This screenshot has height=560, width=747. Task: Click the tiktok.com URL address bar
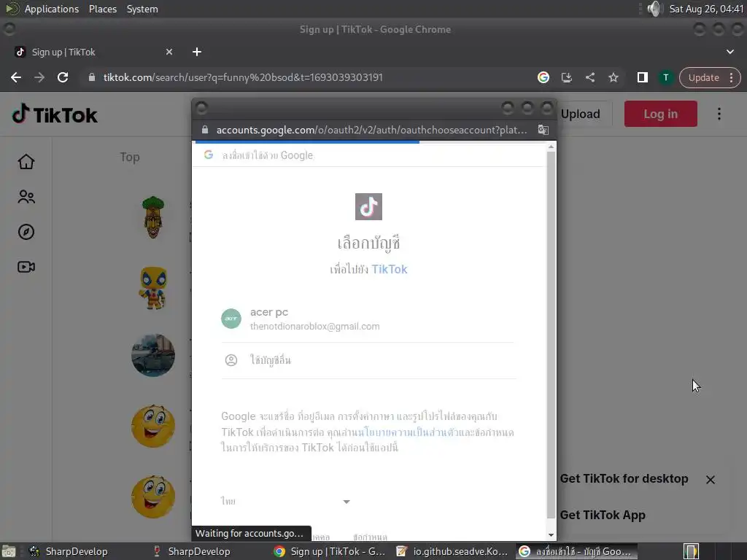pyautogui.click(x=305, y=77)
